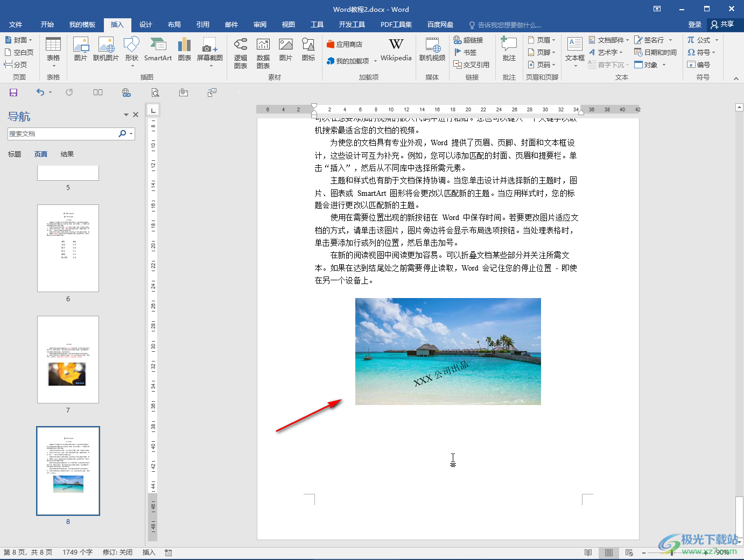Switch to the View (视图) tab
The height and width of the screenshot is (560, 744).
pyautogui.click(x=289, y=25)
